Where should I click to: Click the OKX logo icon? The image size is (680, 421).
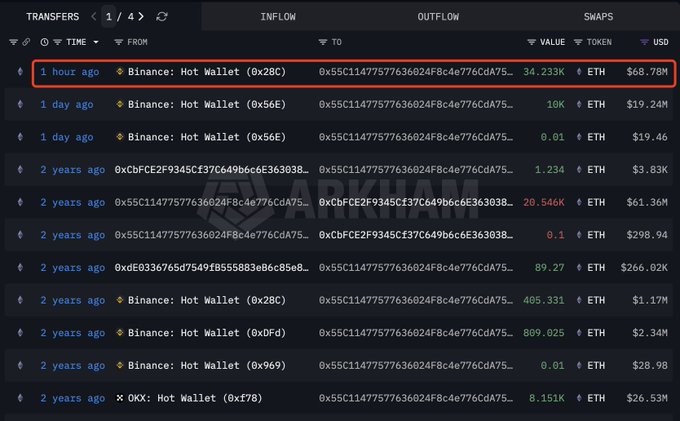point(120,398)
